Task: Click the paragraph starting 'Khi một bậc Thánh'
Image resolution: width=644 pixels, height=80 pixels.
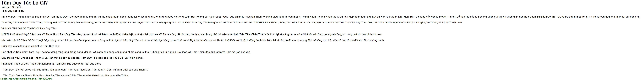Action: point(321,17)
